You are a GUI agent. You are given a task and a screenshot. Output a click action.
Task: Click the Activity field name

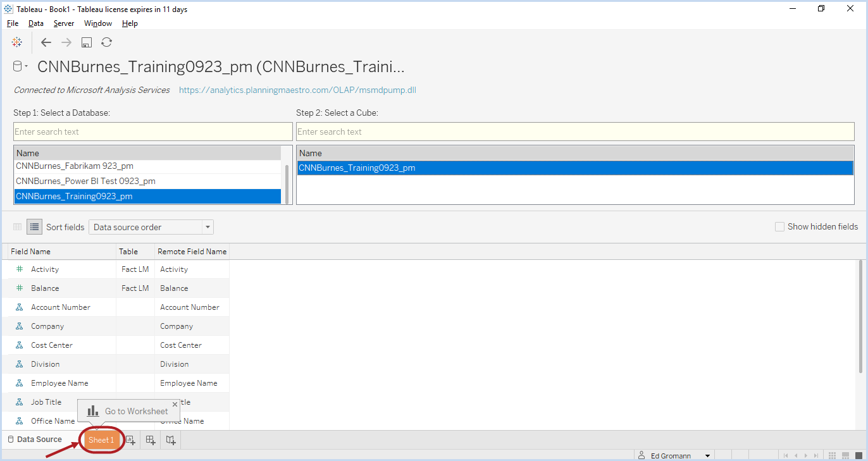pos(45,269)
